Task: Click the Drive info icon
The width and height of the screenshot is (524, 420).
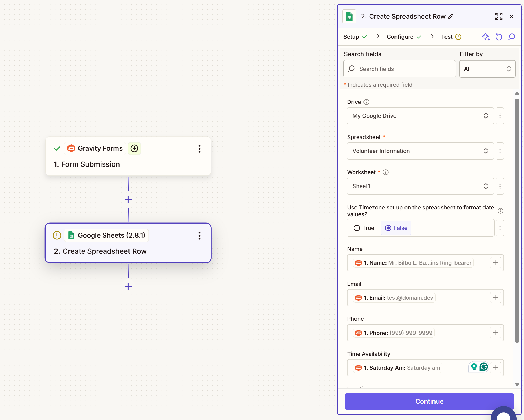Action: pyautogui.click(x=367, y=102)
